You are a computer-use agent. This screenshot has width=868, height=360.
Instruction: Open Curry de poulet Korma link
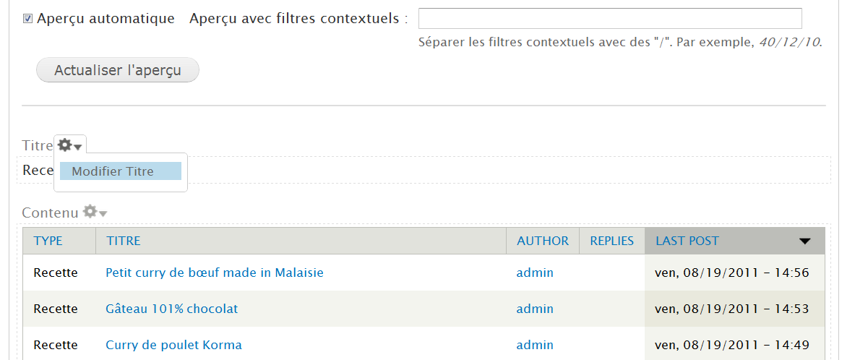coord(173,345)
